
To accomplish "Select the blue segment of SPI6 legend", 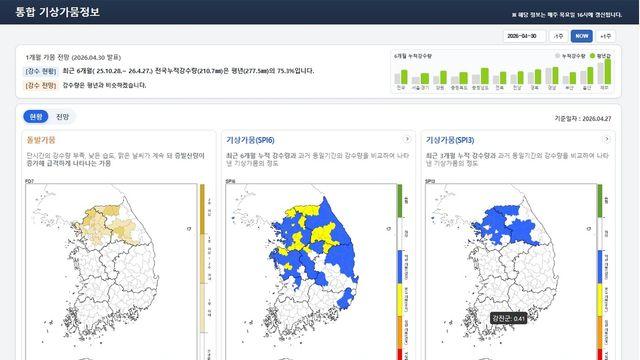I will [x=400, y=267].
